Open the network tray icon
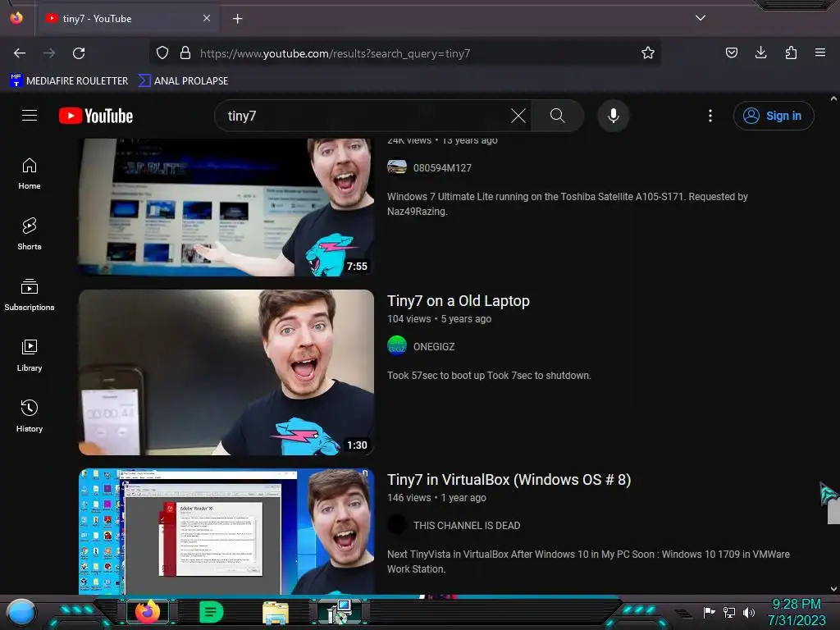This screenshot has height=630, width=840. (729, 612)
